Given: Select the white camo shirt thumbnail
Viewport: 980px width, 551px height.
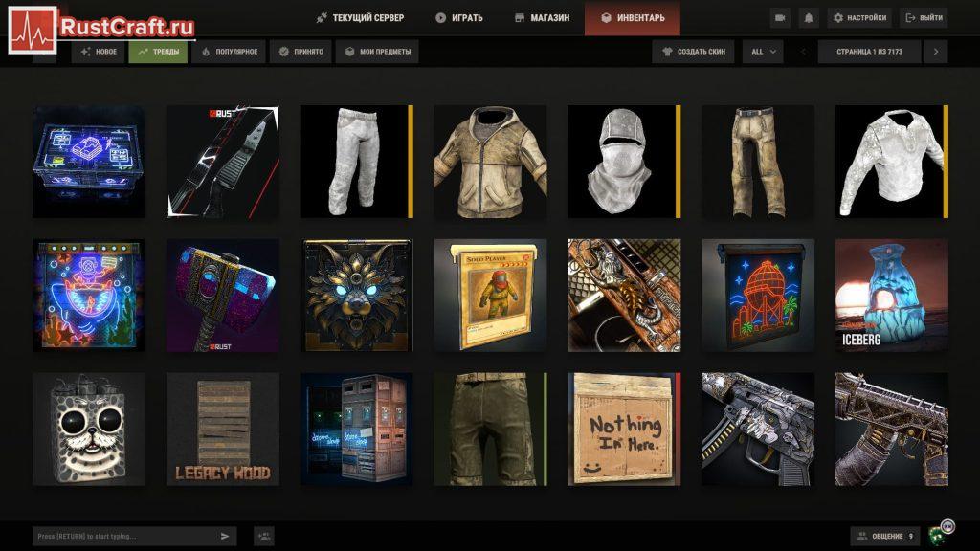Looking at the screenshot, I should 892,162.
